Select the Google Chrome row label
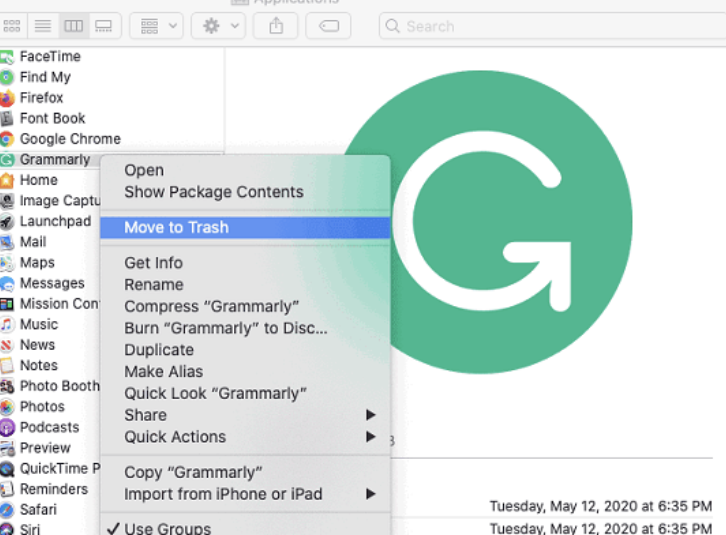 tap(70, 139)
